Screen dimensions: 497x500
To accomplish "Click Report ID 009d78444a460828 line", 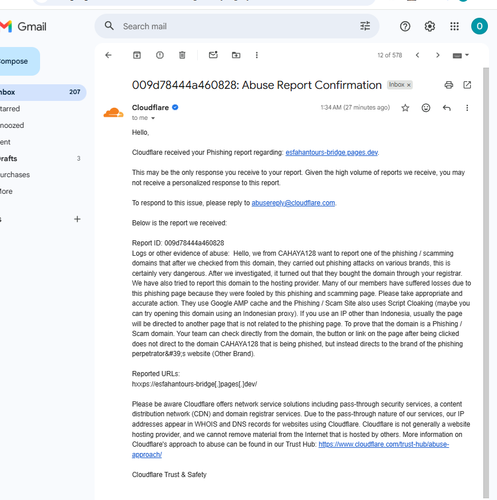I will click(178, 243).
